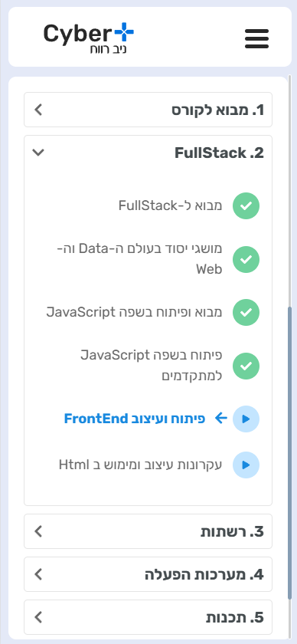This screenshot has height=644, width=297.
Task: Open lesson פיתוח ועיצוב FrontEnd
Action: pos(135,419)
